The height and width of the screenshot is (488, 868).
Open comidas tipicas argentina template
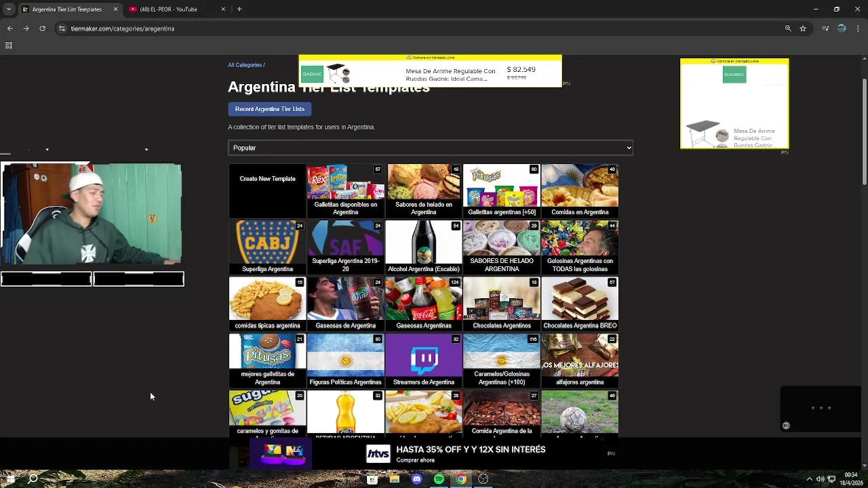pos(267,304)
